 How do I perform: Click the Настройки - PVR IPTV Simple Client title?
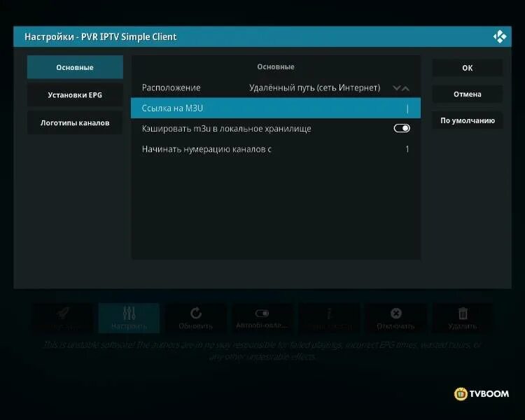click(x=100, y=37)
